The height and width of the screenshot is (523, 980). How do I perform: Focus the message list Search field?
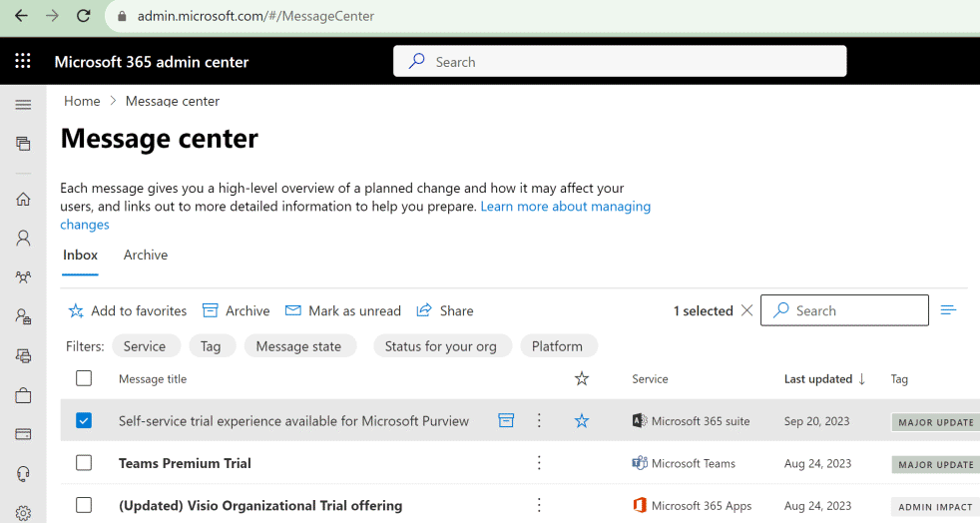tap(844, 310)
